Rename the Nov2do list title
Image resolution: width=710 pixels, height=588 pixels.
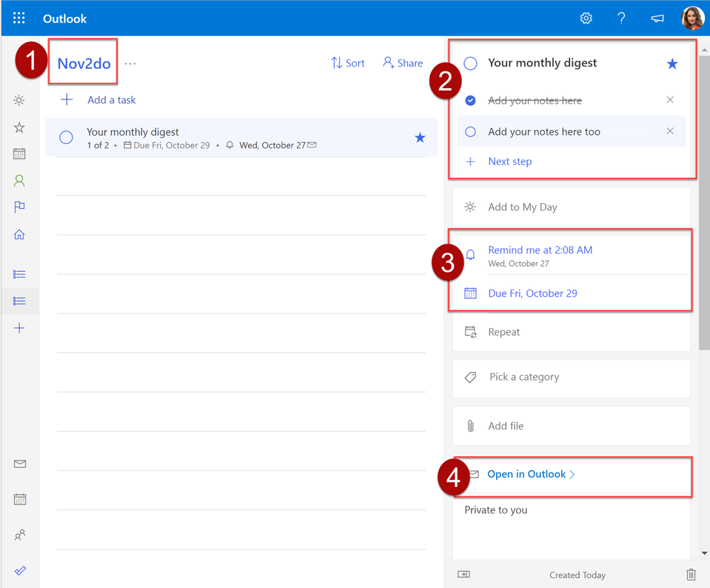pyautogui.click(x=84, y=63)
